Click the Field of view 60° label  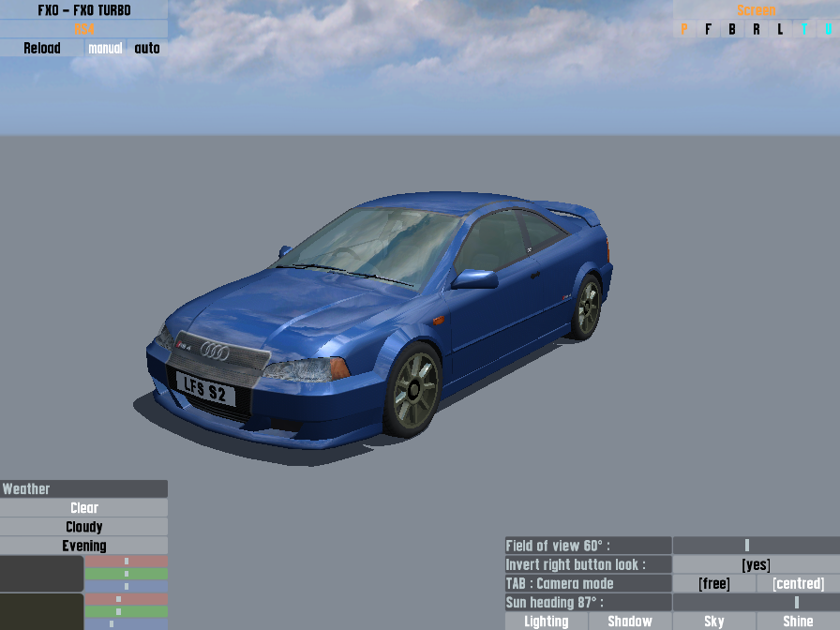pyautogui.click(x=588, y=546)
